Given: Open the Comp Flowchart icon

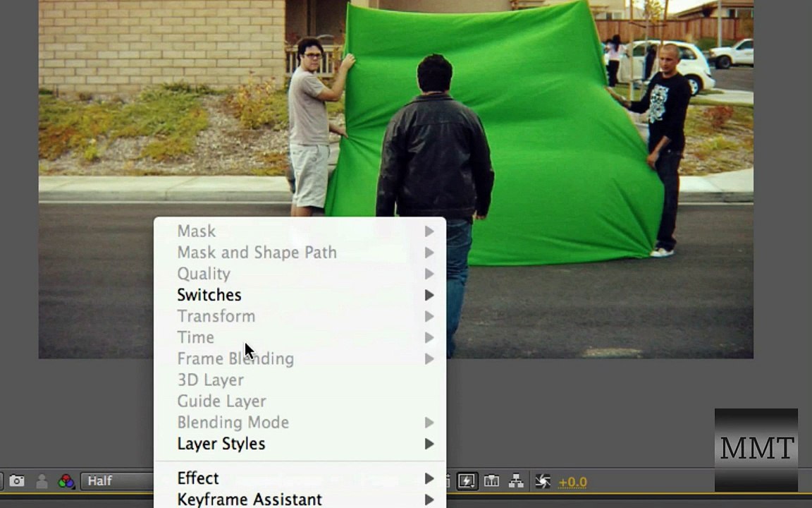Looking at the screenshot, I should pyautogui.click(x=516, y=482).
